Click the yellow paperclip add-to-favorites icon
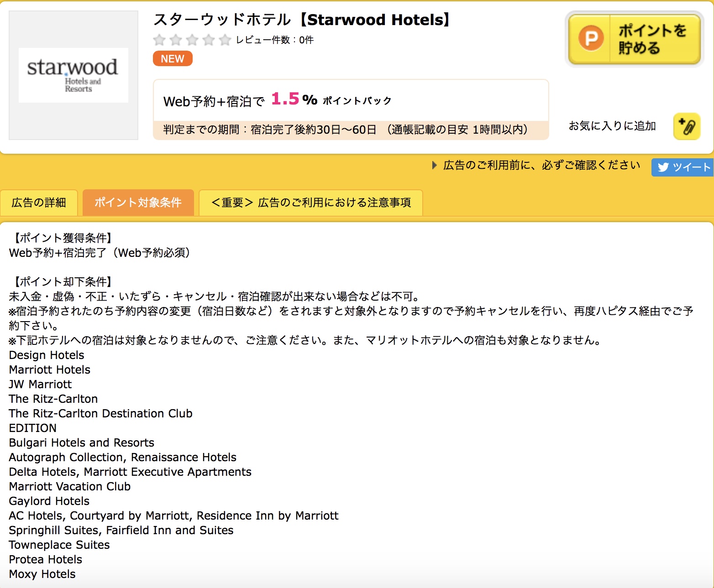This screenshot has width=714, height=588. (687, 126)
